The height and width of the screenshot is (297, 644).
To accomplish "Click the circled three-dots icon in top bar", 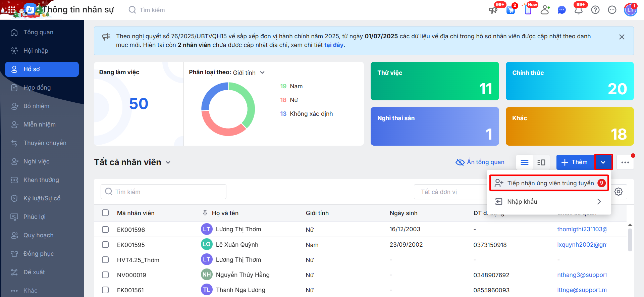I will [612, 10].
